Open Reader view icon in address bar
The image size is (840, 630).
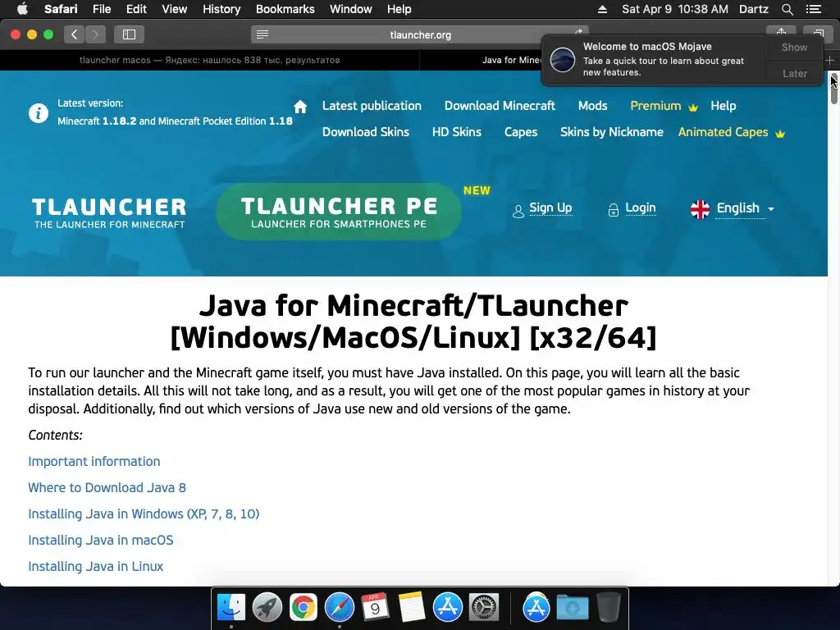click(x=262, y=34)
